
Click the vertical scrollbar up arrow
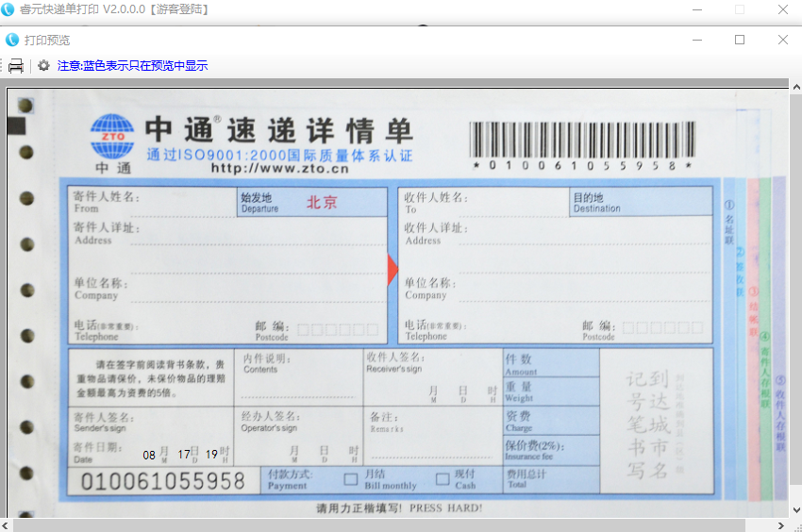click(x=796, y=87)
